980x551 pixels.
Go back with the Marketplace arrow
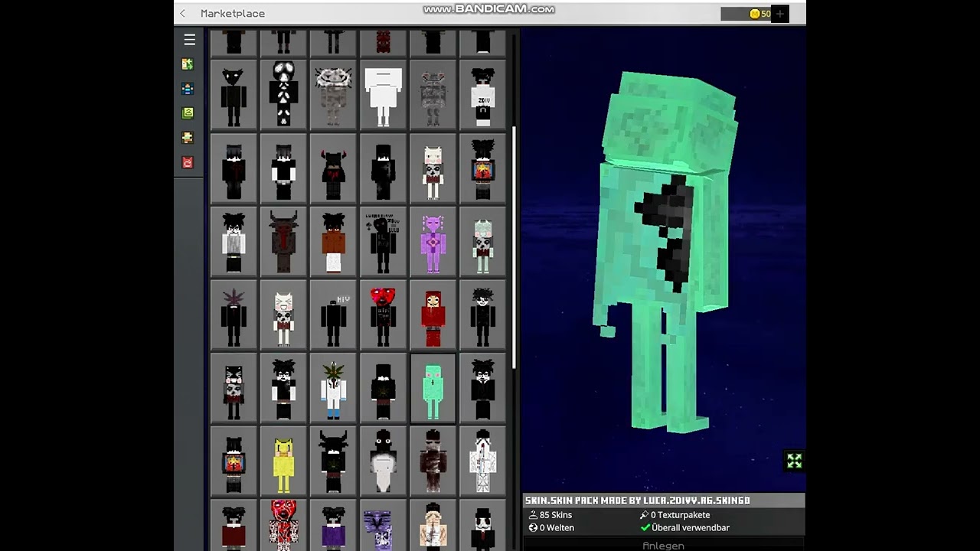point(183,13)
